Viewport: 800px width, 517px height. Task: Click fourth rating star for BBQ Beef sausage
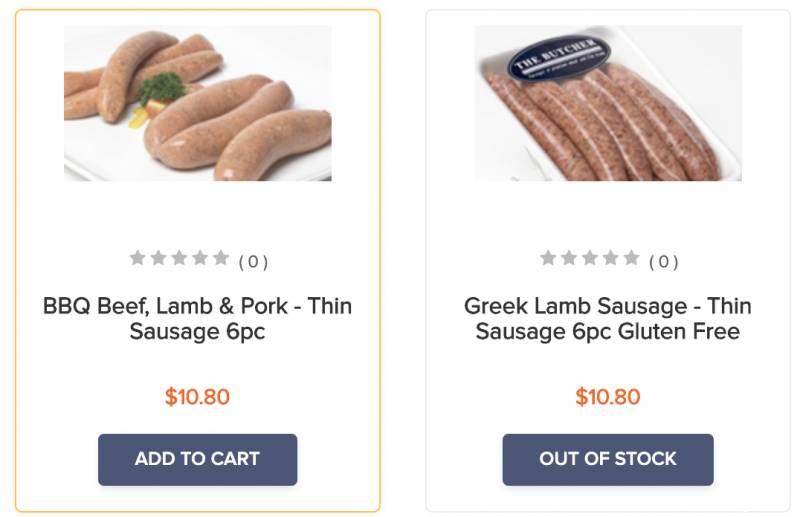click(x=200, y=259)
